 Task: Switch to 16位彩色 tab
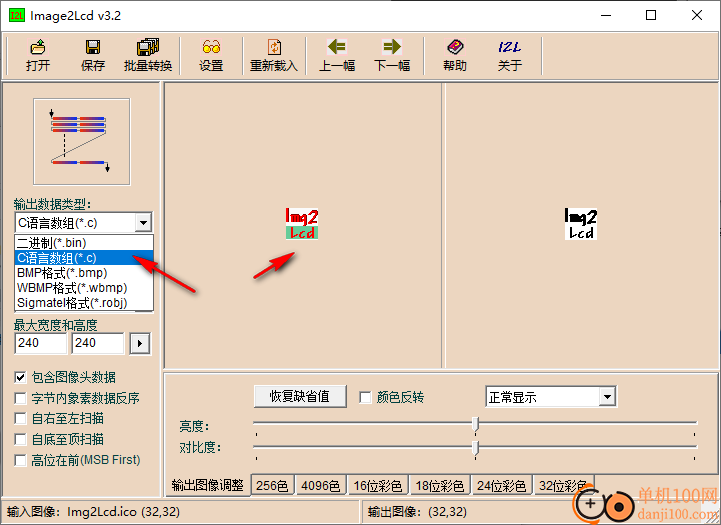pyautogui.click(x=378, y=485)
